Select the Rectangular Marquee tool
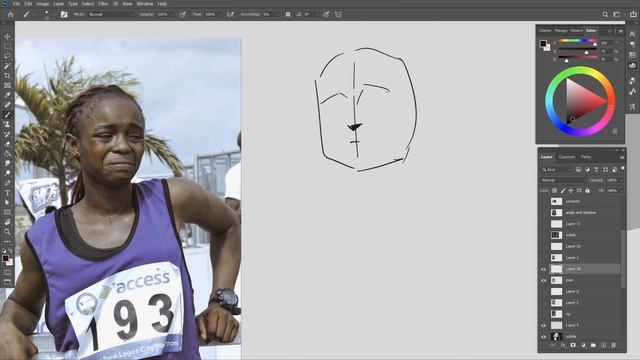The height and width of the screenshot is (360, 640). coord(7,47)
